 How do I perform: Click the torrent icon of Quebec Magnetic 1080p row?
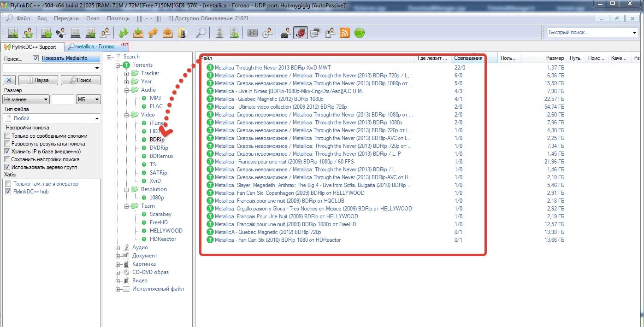click(210, 99)
